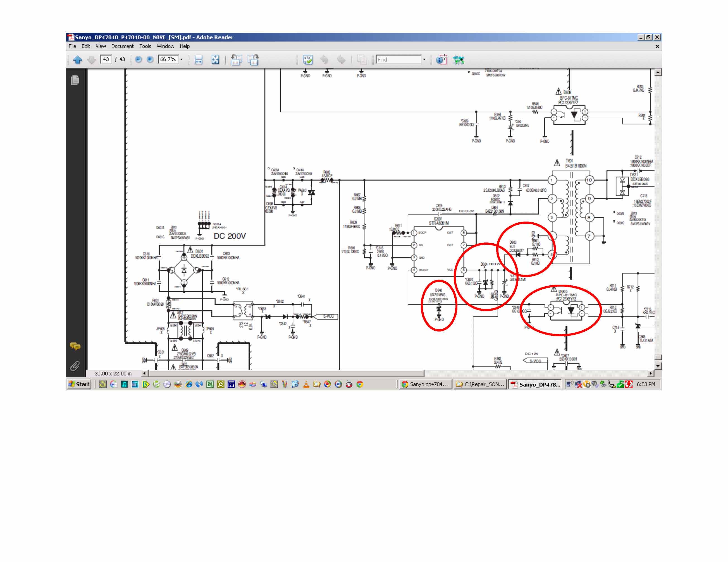Image resolution: width=728 pixels, height=562 pixels.
Task: Open the Document menu
Action: [122, 46]
